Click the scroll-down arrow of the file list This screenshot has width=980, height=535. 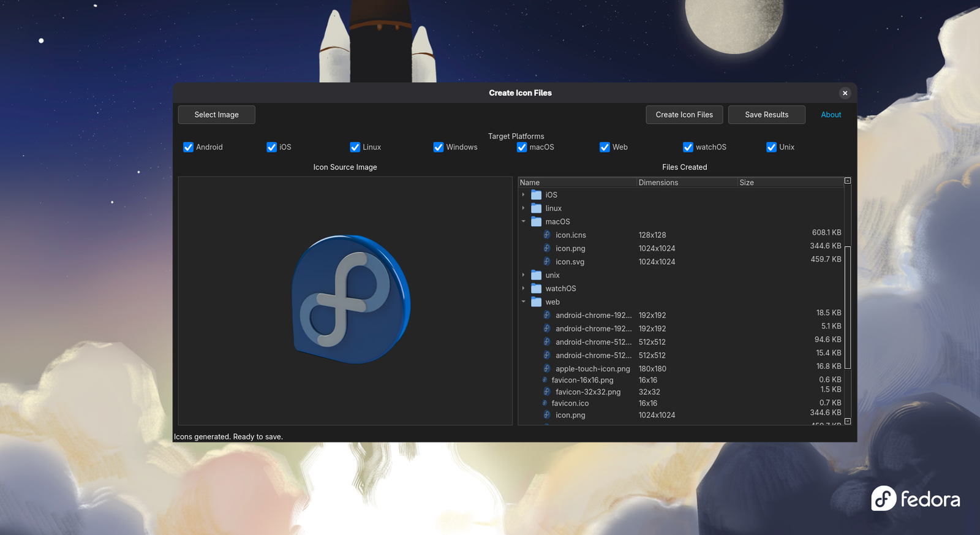point(848,422)
